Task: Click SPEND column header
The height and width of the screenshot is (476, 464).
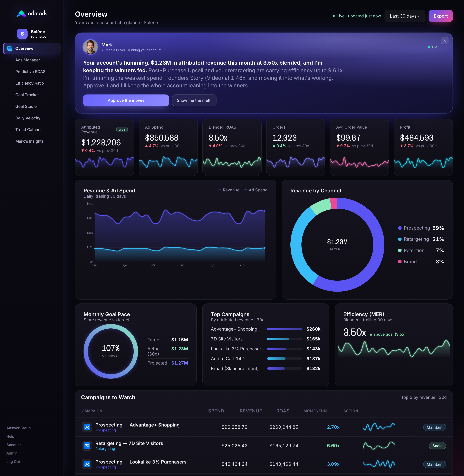Action: click(216, 411)
